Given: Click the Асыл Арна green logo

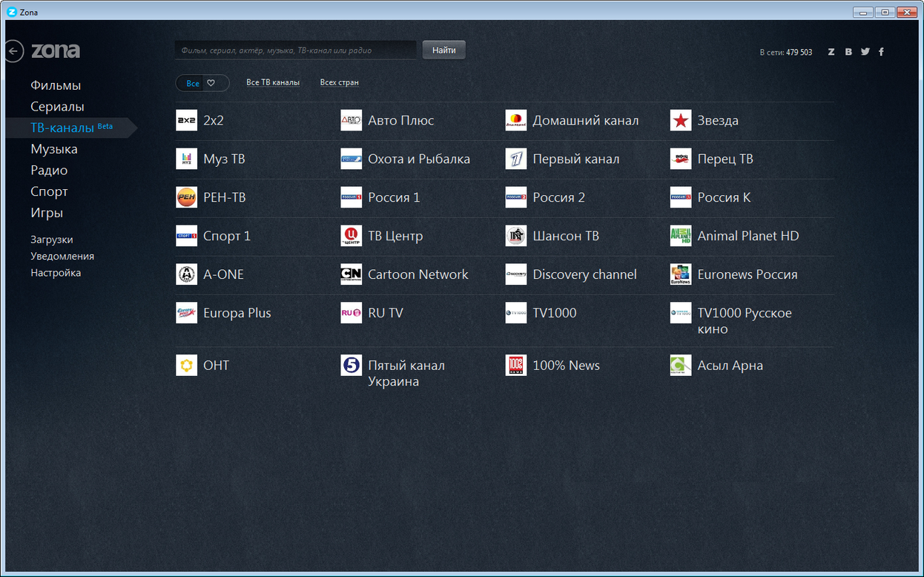Looking at the screenshot, I should (x=680, y=366).
